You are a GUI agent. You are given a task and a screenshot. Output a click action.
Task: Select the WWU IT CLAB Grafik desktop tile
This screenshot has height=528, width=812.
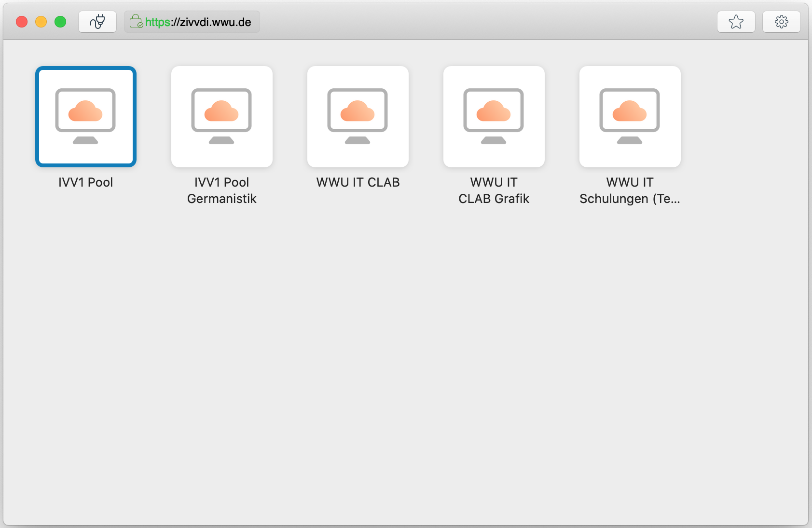tap(494, 117)
